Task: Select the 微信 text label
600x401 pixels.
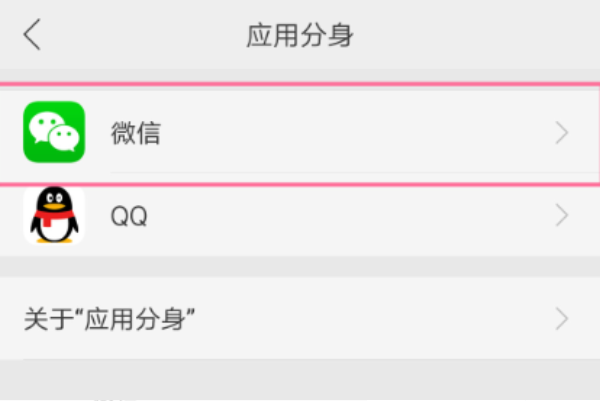Action: (x=135, y=134)
